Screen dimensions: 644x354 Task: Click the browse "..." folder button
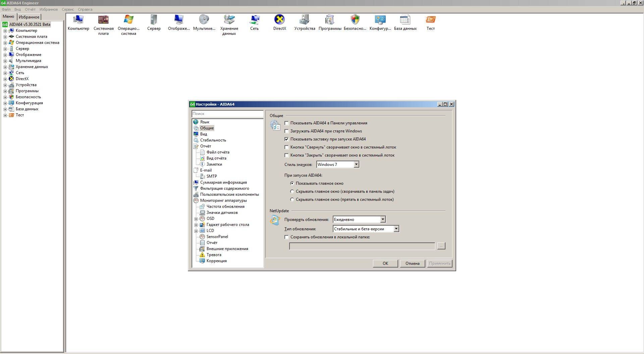tap(441, 246)
